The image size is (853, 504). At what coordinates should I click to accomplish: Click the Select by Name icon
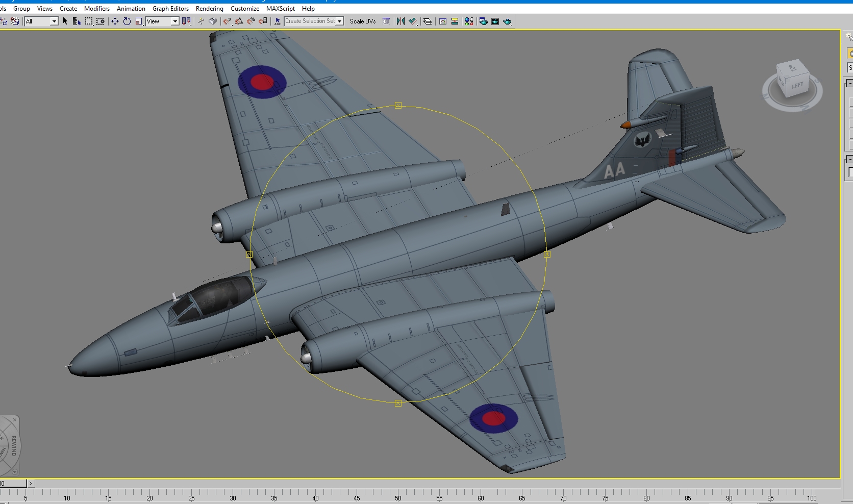(77, 21)
